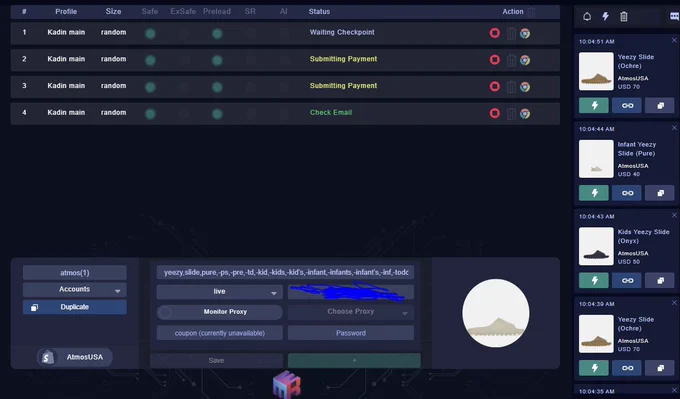Delete task 1 with trash icon
Image resolution: width=680 pixels, height=399 pixels.
coord(511,33)
